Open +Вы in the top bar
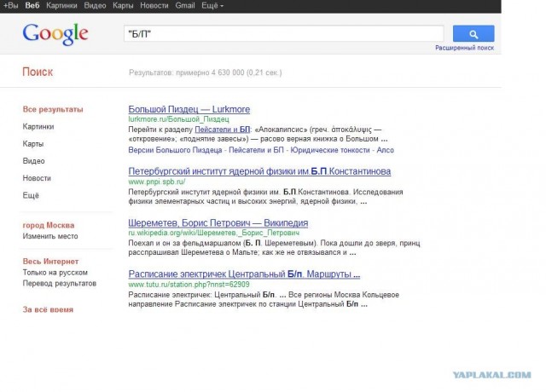Image resolution: width=546 pixels, height=392 pixels. click(x=10, y=6)
